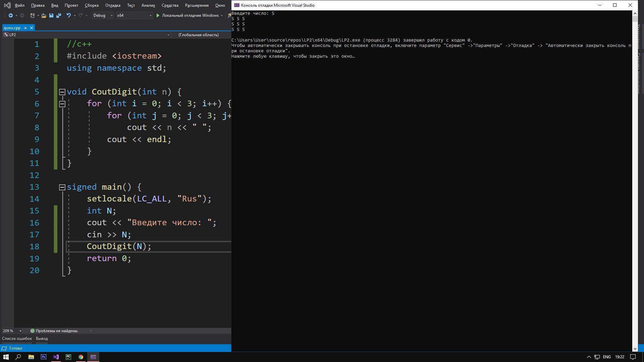
Task: Show hidden tray icons
Action: click(x=589, y=357)
